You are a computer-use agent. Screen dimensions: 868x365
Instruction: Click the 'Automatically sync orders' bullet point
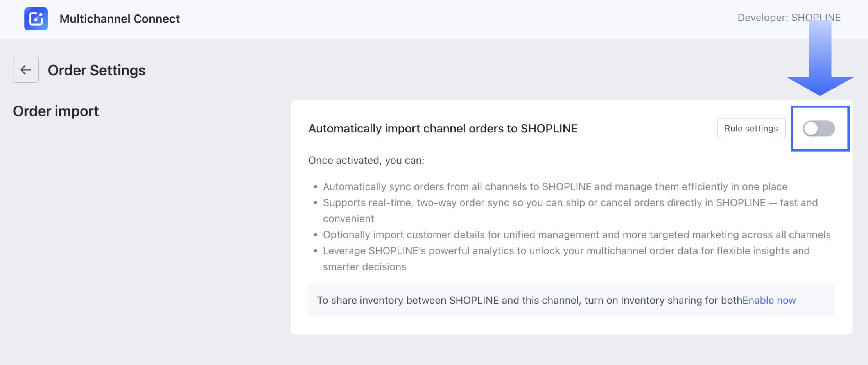[x=555, y=187]
